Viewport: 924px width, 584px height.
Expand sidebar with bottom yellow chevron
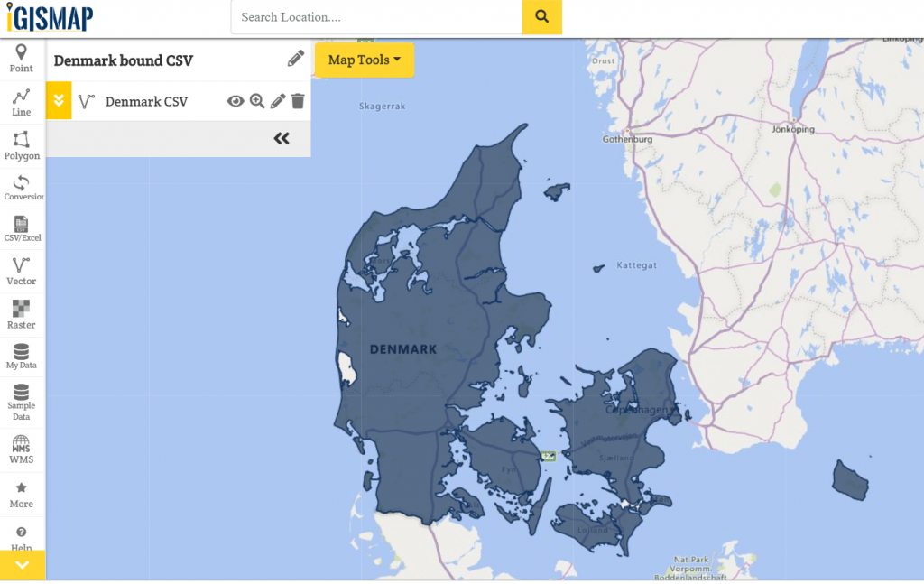[x=23, y=565]
